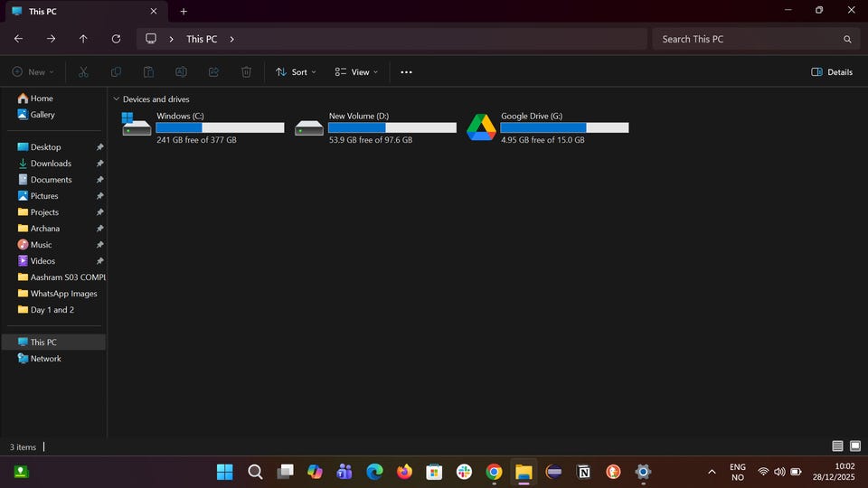Navigate up one folder level
The width and height of the screenshot is (868, 488).
pyautogui.click(x=83, y=39)
